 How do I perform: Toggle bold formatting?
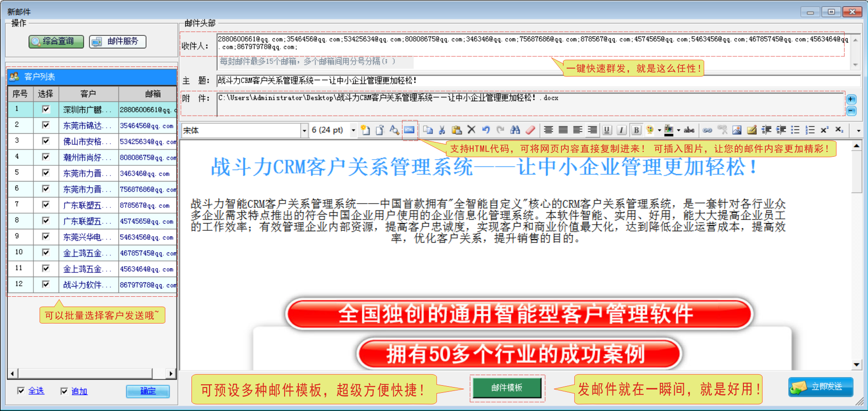[636, 130]
